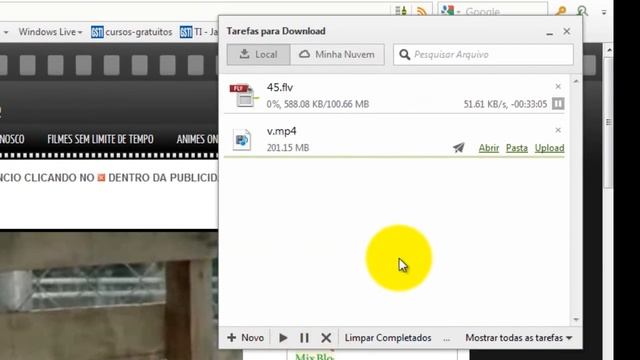Click Limpar Completados to clear finished tasks
The height and width of the screenshot is (360, 640).
(388, 338)
